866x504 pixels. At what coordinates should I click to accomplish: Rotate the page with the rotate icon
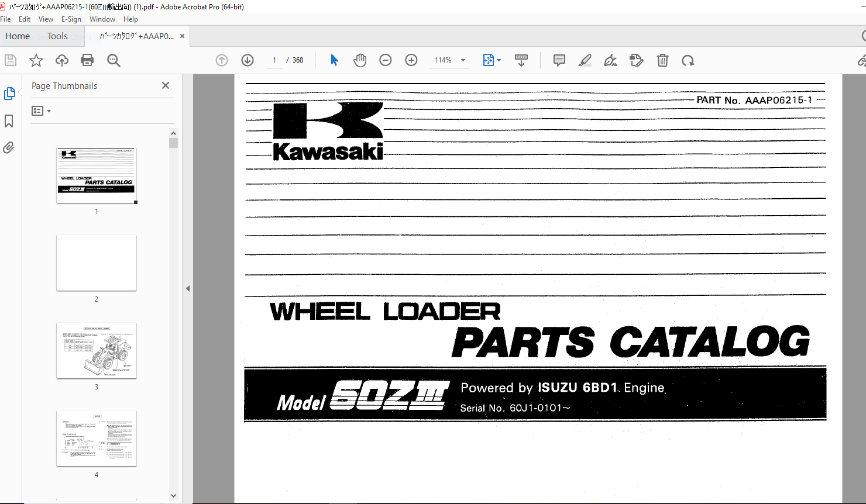click(688, 60)
